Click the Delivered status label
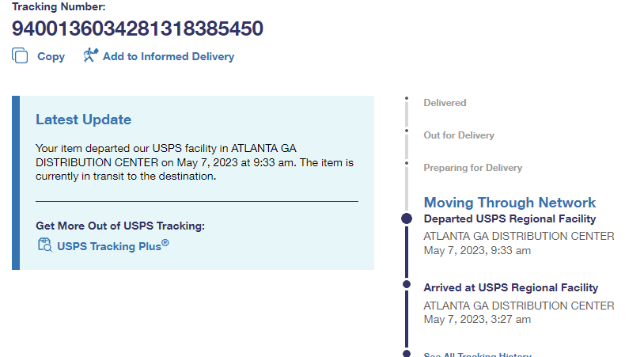The image size is (644, 357). (445, 103)
